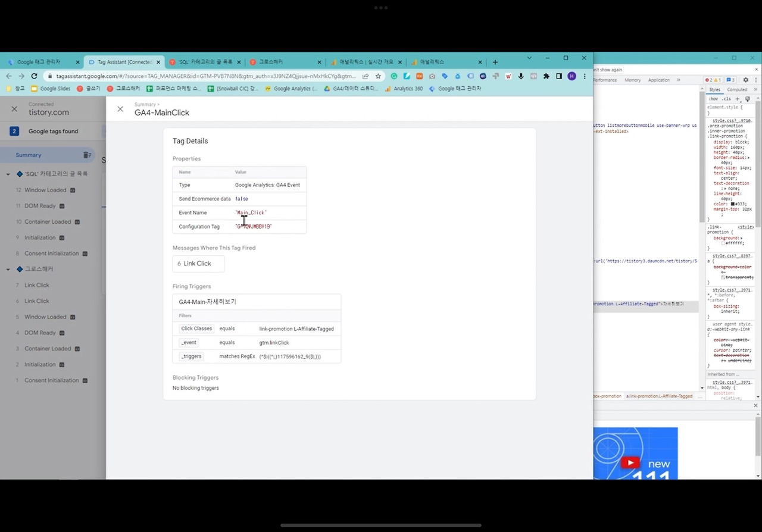This screenshot has height=532, width=762.
Task: Open the Google Slides bookmark
Action: [x=51, y=89]
